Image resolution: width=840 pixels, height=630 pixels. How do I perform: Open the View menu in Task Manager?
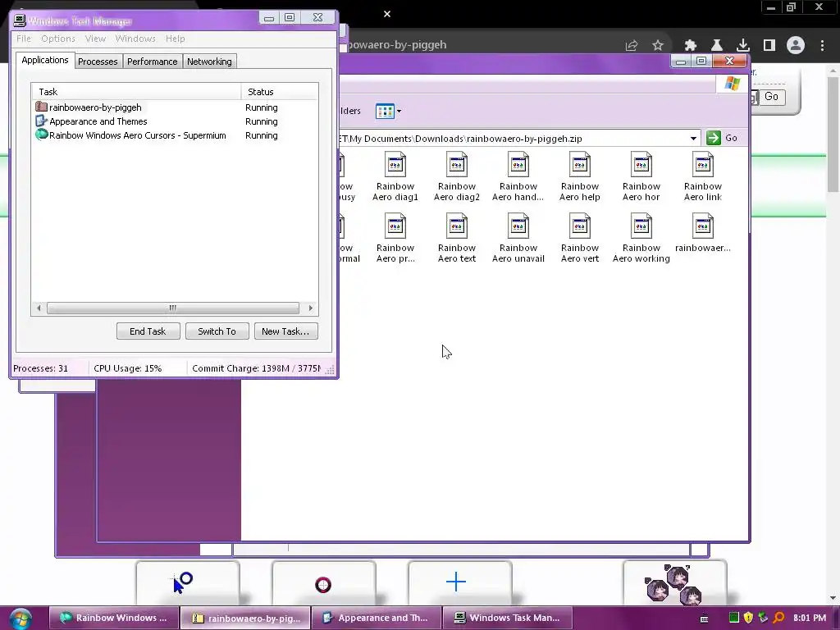coord(95,39)
